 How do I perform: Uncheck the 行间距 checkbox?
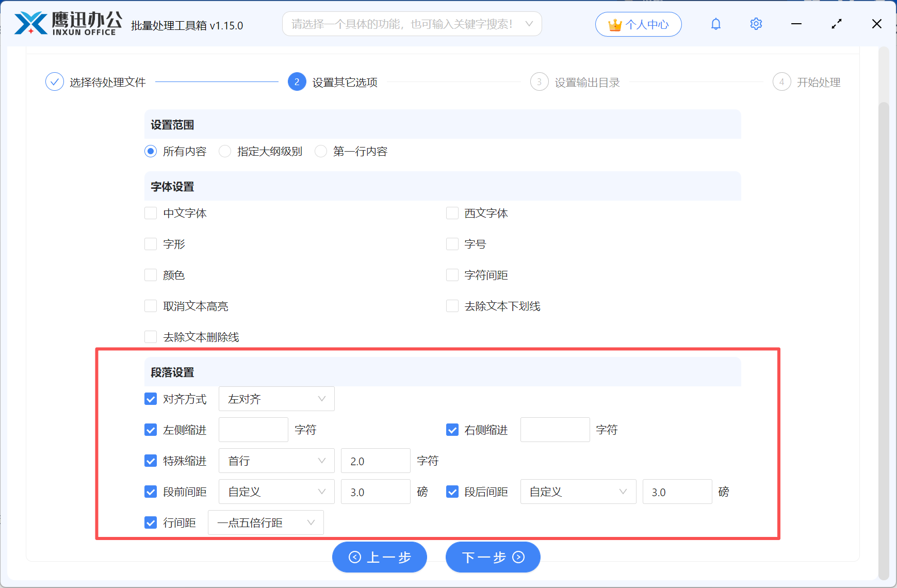pos(151,522)
